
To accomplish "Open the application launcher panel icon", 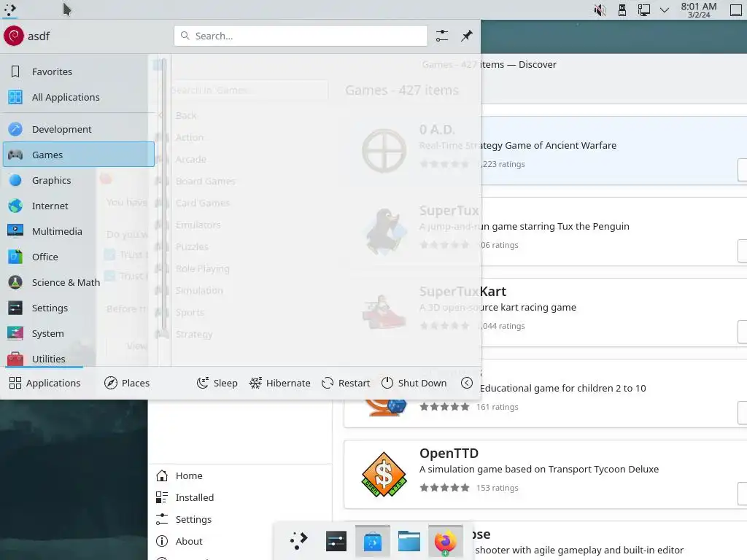I will (x=10, y=9).
